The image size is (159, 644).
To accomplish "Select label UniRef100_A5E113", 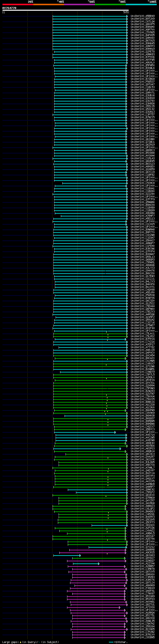I will (143, 219).
